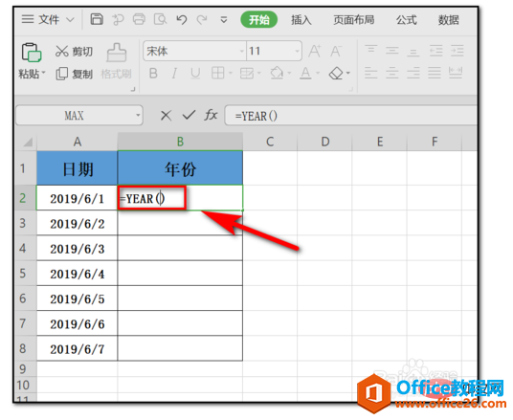This screenshot has height=420, width=513.
Task: Decrease font size with A- icon
Action: coord(336,52)
